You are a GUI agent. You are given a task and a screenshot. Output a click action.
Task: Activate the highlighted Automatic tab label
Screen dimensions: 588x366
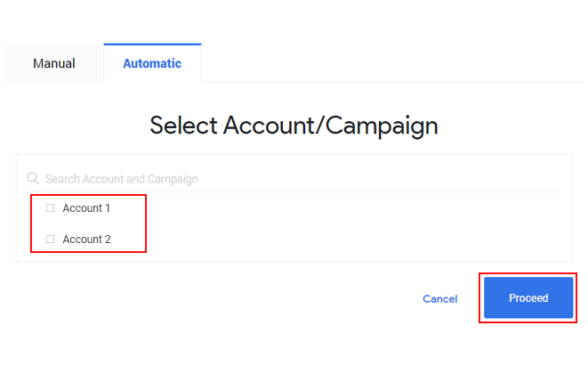pos(152,63)
